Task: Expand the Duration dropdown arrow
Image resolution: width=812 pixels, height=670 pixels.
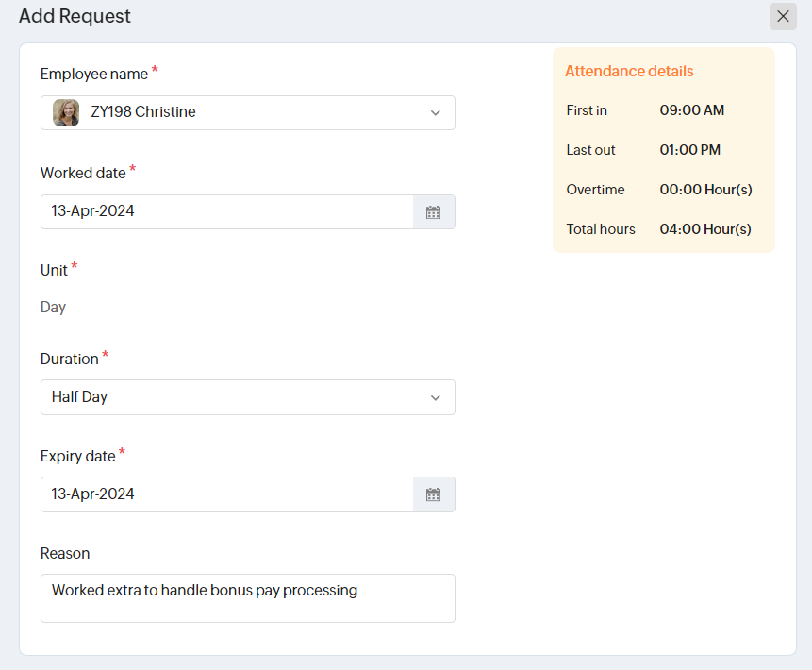Action: [x=436, y=397]
